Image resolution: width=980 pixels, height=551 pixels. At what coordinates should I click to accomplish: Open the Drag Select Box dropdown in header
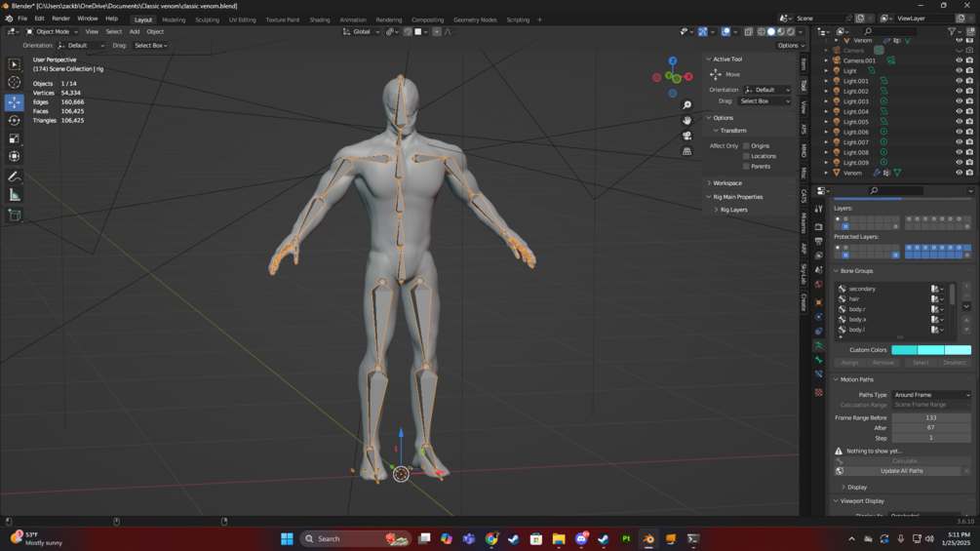pos(150,46)
